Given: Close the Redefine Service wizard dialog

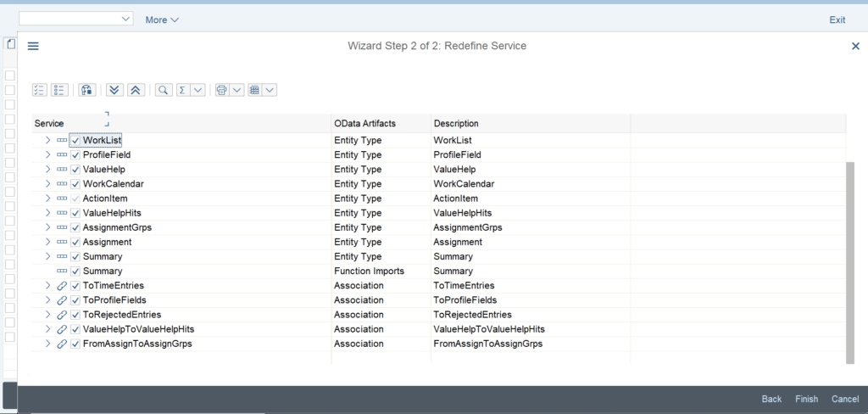Looking at the screenshot, I should [855, 46].
